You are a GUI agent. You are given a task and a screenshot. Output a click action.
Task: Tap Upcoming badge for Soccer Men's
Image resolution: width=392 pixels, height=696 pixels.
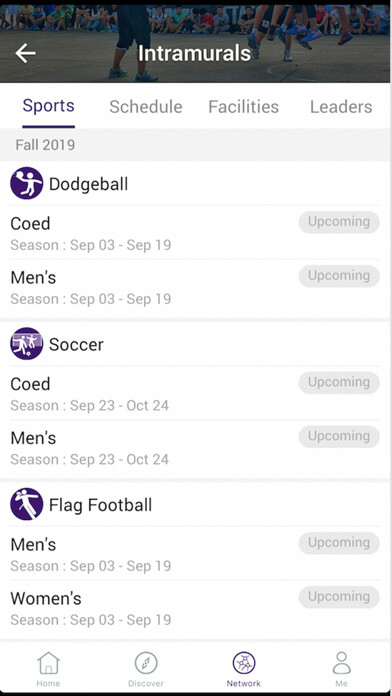point(339,436)
